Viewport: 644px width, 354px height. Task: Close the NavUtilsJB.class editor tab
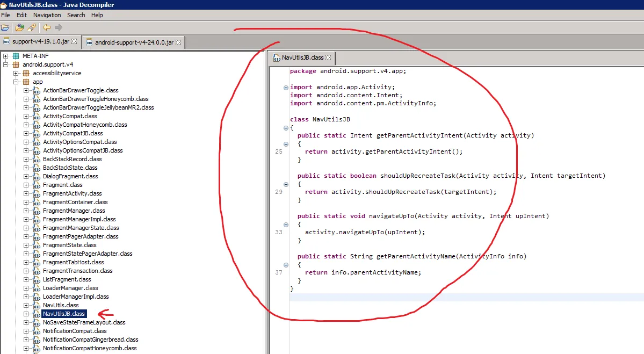coord(328,57)
